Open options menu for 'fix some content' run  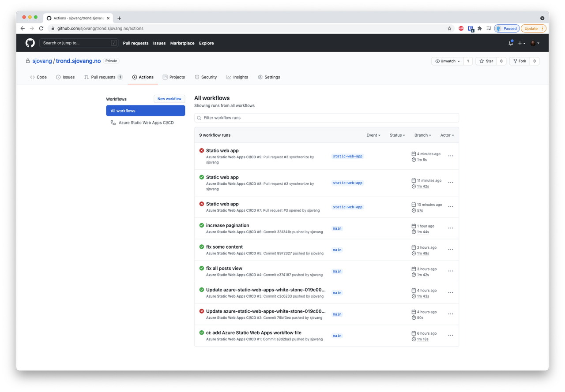click(450, 249)
